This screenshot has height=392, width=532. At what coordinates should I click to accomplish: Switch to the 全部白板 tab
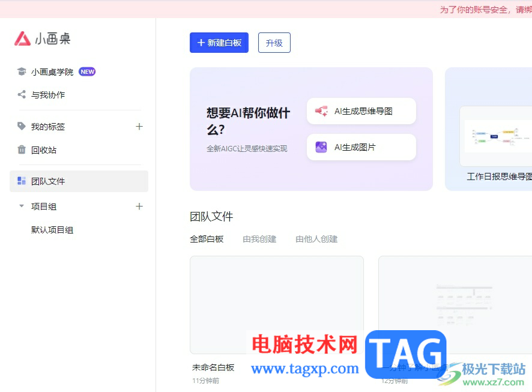click(207, 239)
